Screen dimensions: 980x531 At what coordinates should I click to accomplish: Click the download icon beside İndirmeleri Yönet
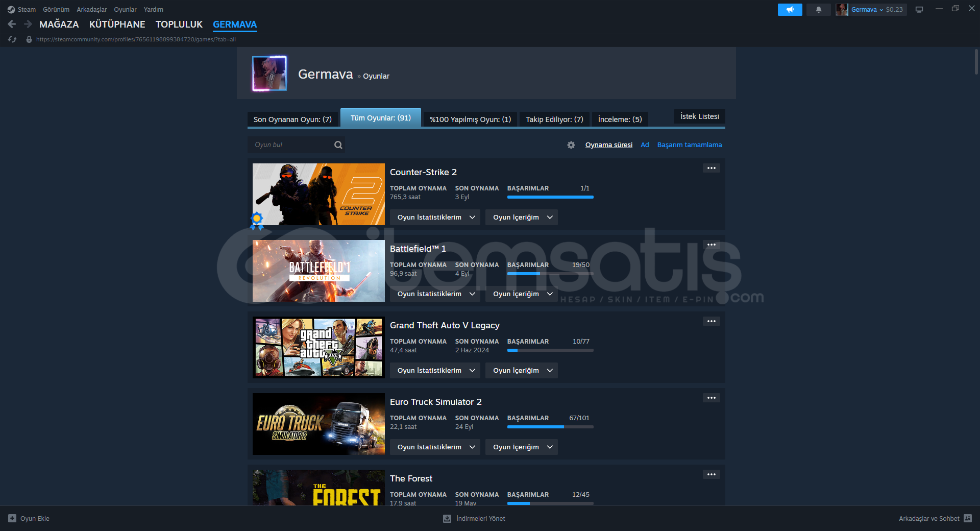(447, 518)
